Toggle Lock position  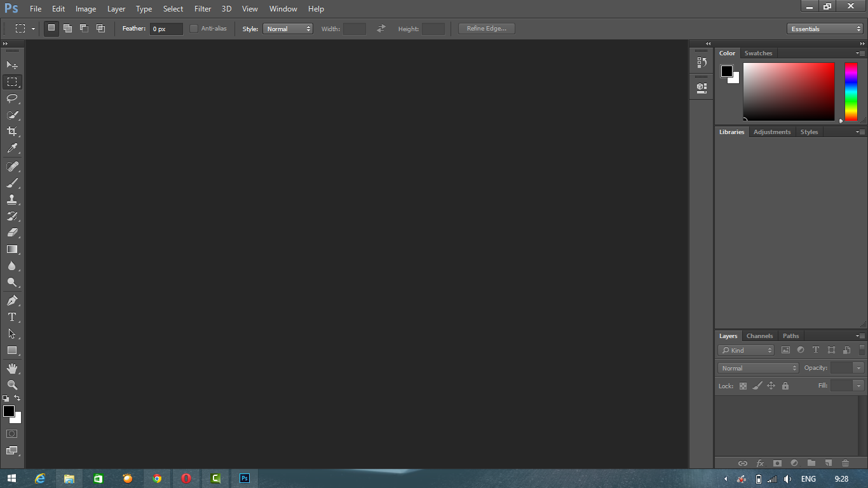(771, 386)
